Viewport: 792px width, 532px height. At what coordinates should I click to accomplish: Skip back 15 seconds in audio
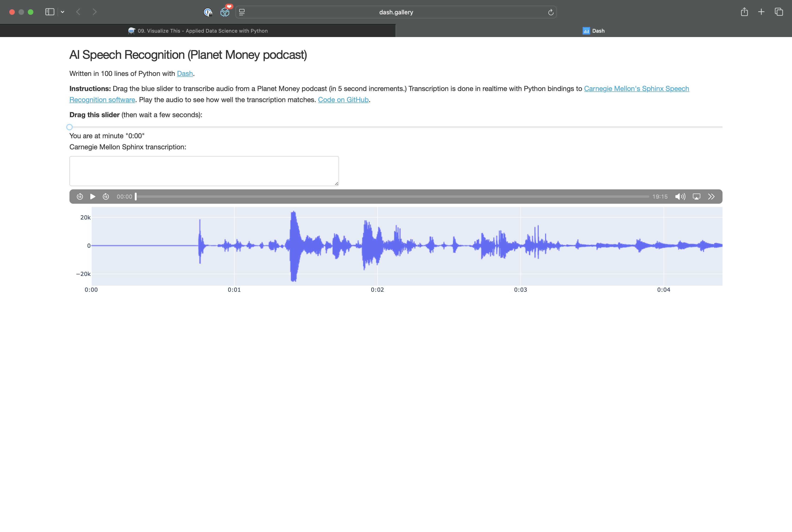[x=80, y=197]
